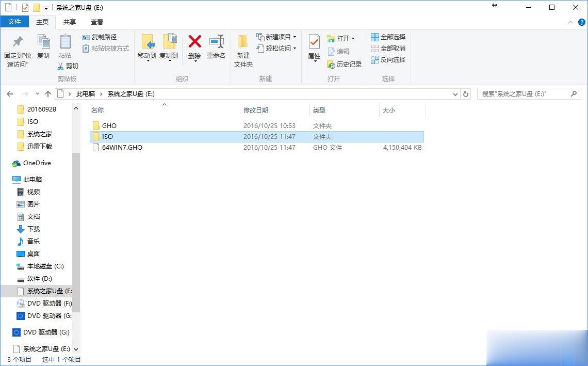Click Copy path (复制路径)
Screen dimensions: 588x366
[100, 37]
